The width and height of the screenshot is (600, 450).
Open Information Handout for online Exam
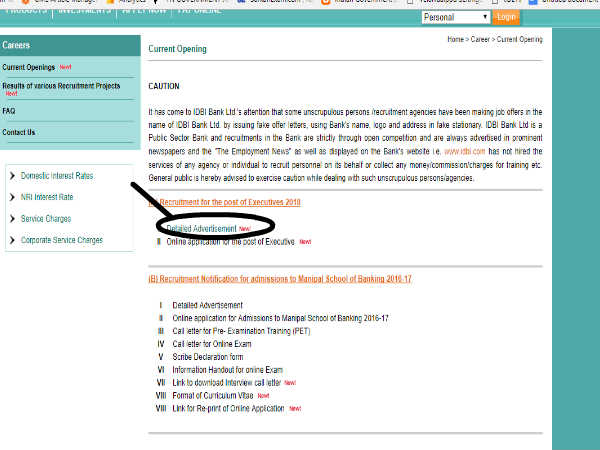[x=228, y=370]
